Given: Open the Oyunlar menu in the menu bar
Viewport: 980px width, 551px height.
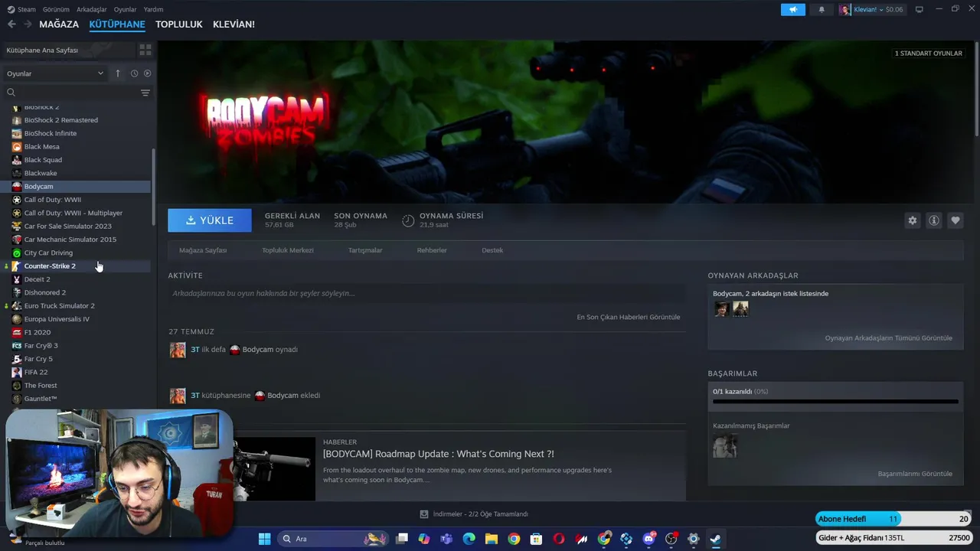Looking at the screenshot, I should pyautogui.click(x=125, y=9).
